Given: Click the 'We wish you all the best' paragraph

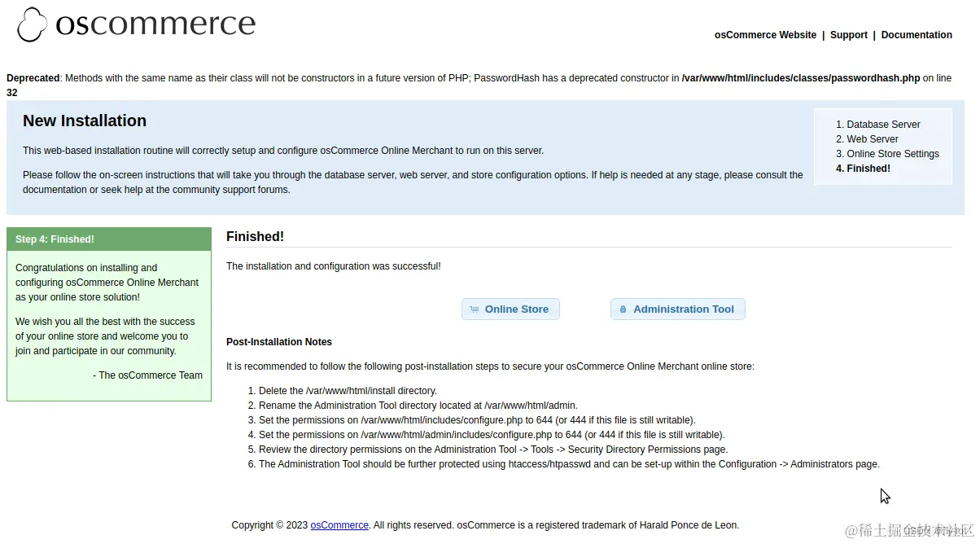Looking at the screenshot, I should click(x=105, y=336).
